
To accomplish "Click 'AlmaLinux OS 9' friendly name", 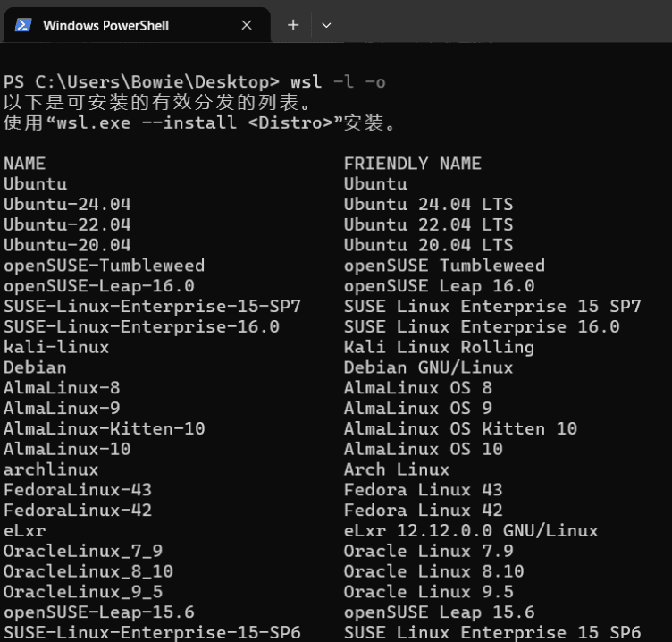I will pyautogui.click(x=418, y=409).
